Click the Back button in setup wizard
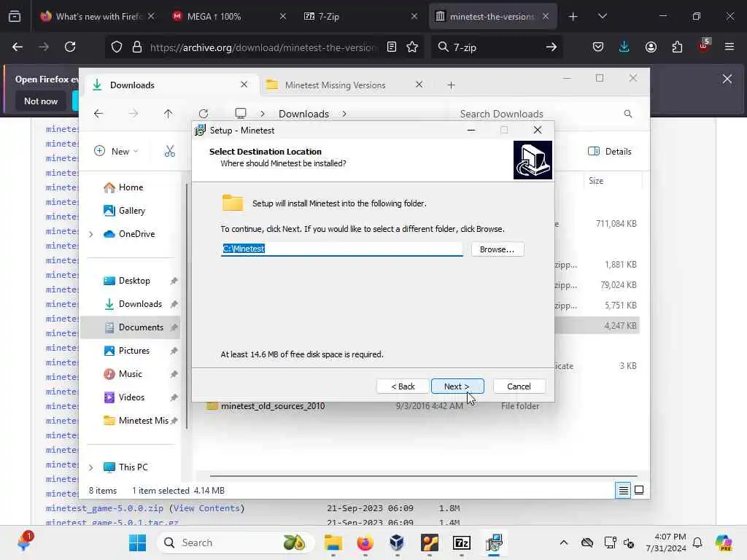The image size is (747, 560). [403, 386]
